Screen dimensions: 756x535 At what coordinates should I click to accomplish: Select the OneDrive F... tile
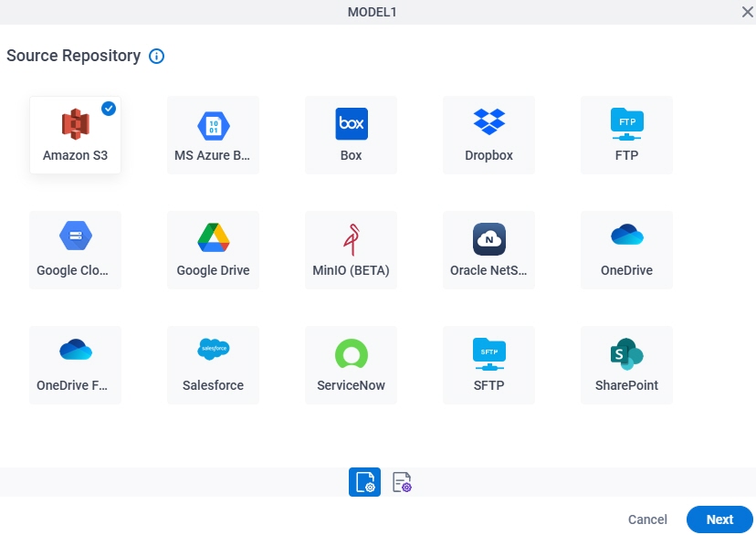click(x=75, y=365)
